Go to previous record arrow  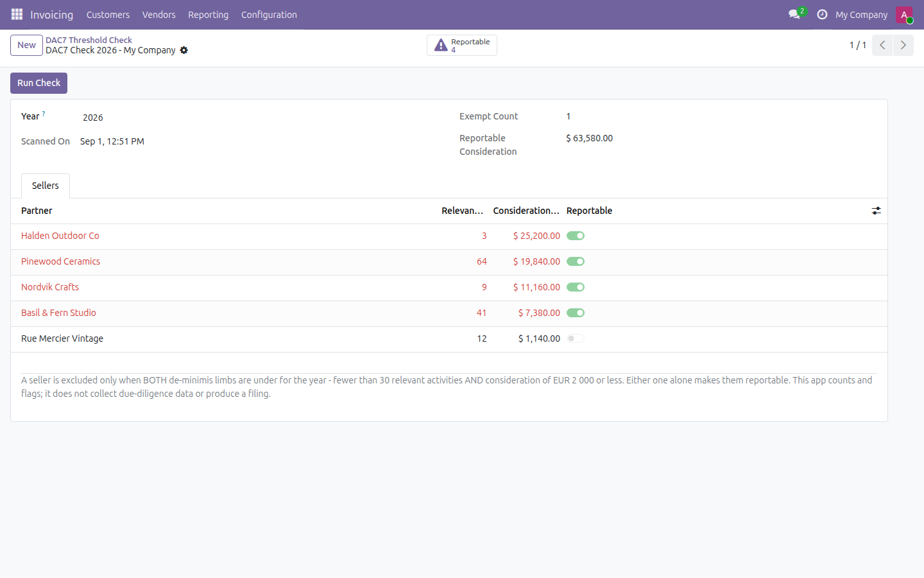pos(882,45)
